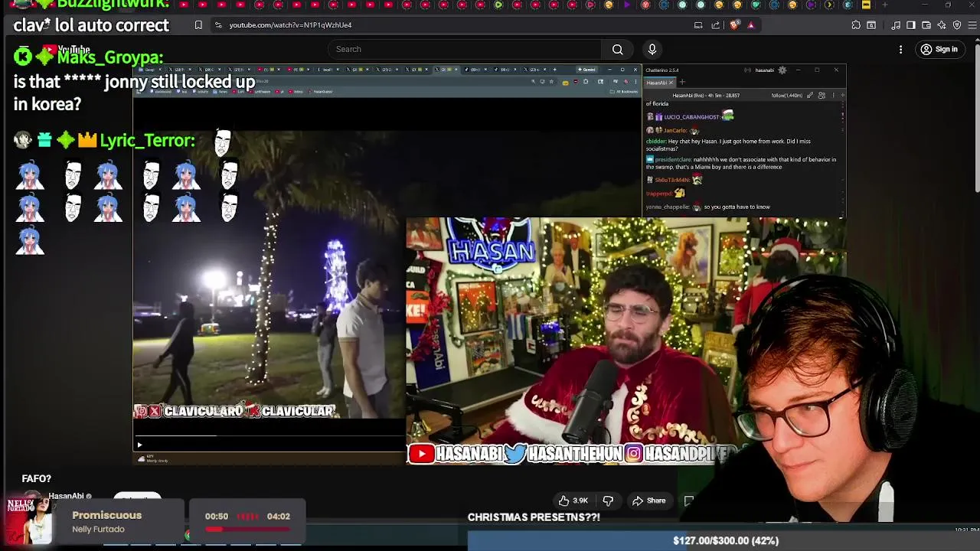Open the browser hamburger main menu
The height and width of the screenshot is (551, 980).
tap(972, 24)
